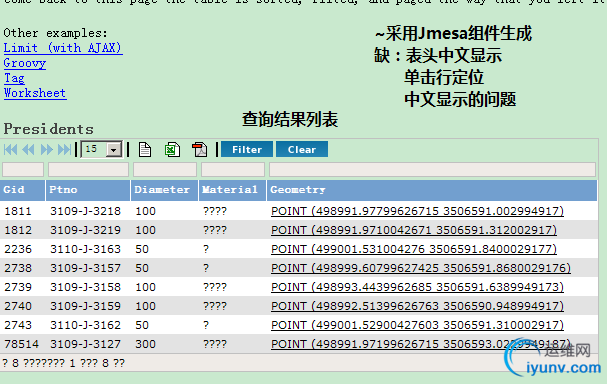Screen dimensions: 607x384
Task: Go to the first page of results
Action: (11, 149)
